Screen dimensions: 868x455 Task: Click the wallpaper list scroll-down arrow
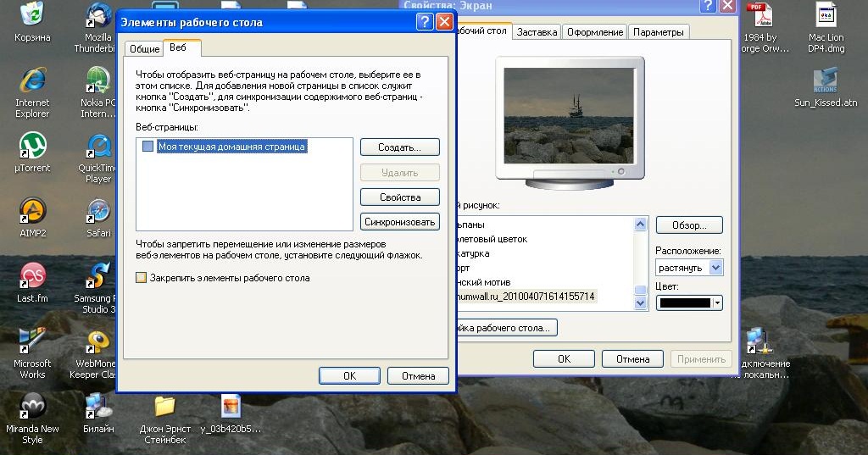(641, 302)
